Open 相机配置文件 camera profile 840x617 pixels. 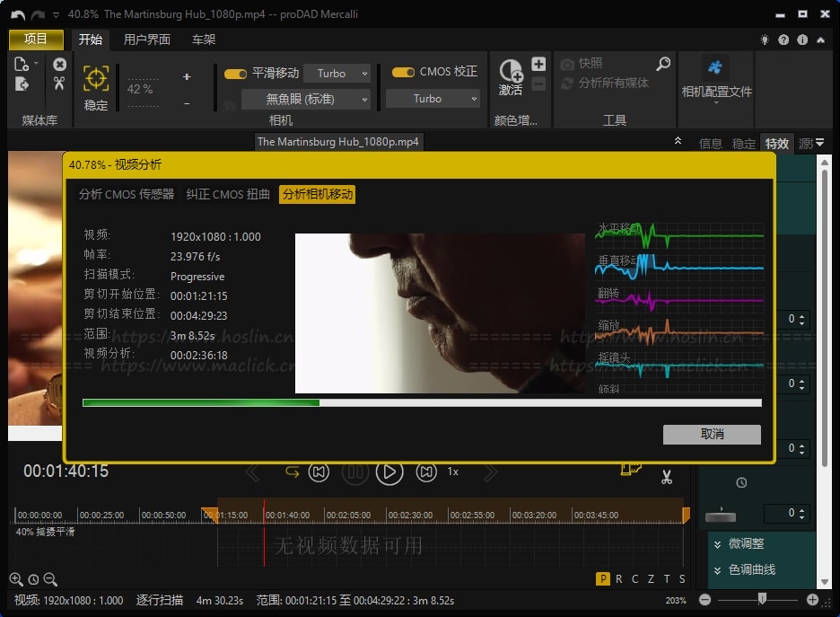tap(716, 81)
